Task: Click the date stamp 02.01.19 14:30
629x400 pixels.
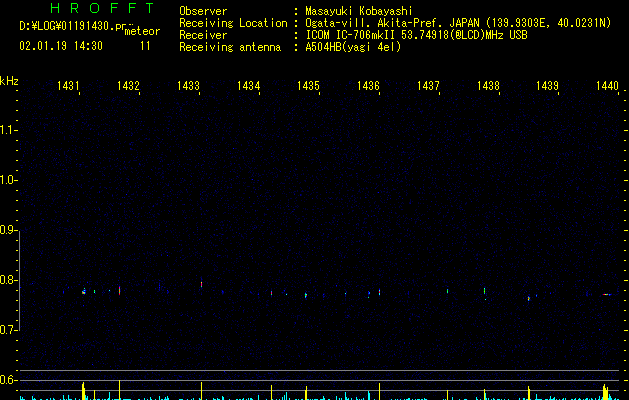Action: 61,46
